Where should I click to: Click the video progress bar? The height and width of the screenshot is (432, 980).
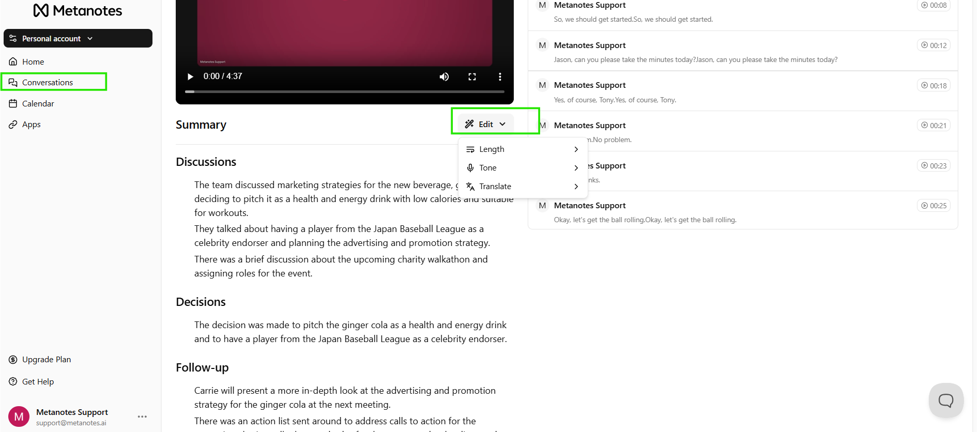pyautogui.click(x=345, y=91)
